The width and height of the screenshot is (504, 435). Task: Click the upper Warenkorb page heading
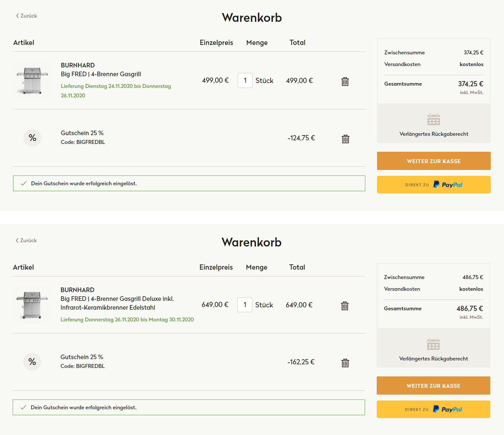[x=252, y=18]
